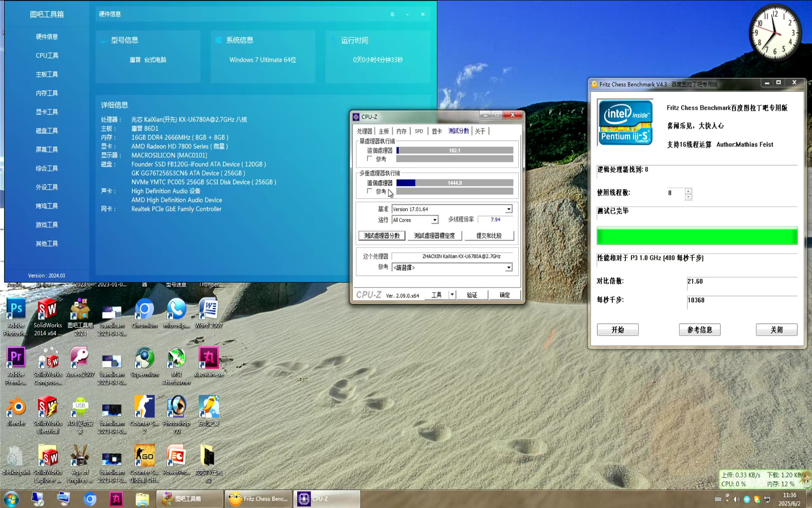This screenshot has width=812, height=508.
Task: Select 烤鸡工具 in 图吧工具箱 sidebar
Action: click(47, 206)
